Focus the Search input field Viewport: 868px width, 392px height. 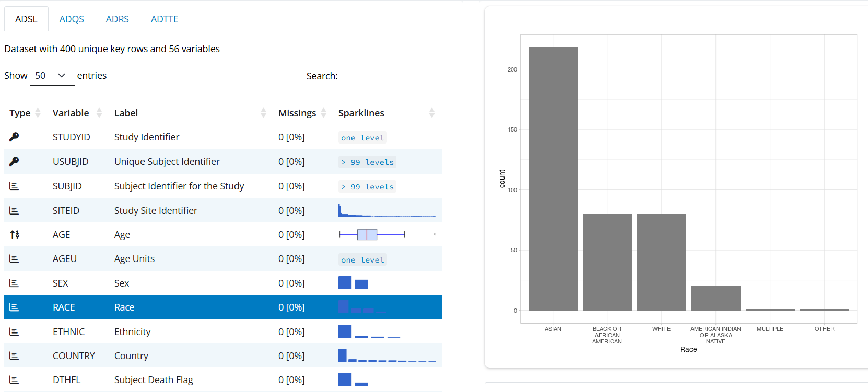(x=400, y=76)
